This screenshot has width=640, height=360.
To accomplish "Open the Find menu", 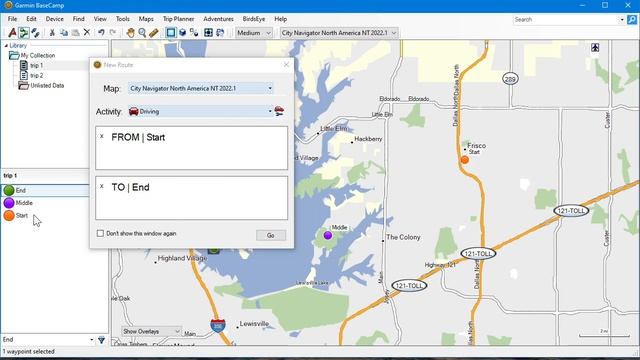I will pos(78,19).
